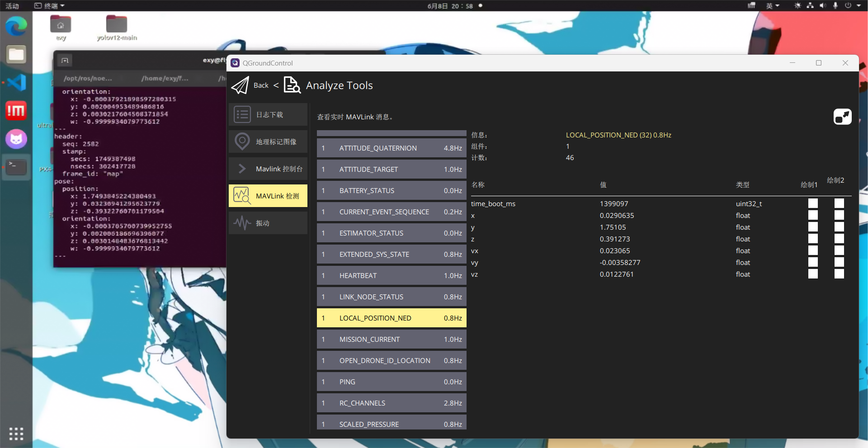Check 绘制1 plot box for y
The width and height of the screenshot is (868, 448).
(813, 227)
